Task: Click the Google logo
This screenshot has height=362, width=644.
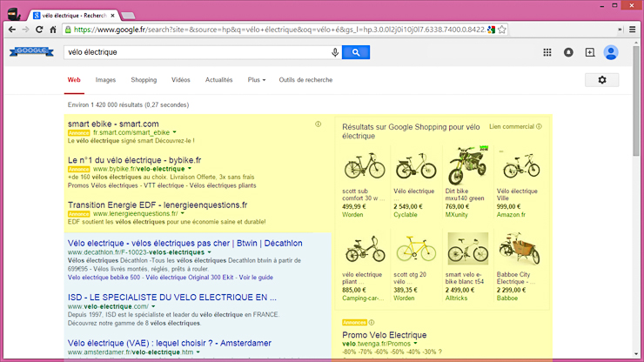Action: coord(31,51)
